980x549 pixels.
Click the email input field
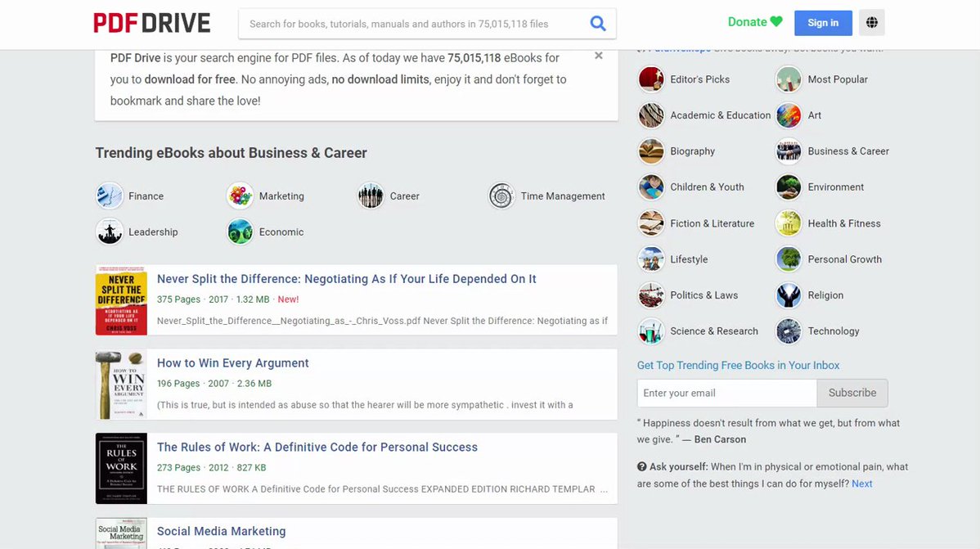pos(726,394)
